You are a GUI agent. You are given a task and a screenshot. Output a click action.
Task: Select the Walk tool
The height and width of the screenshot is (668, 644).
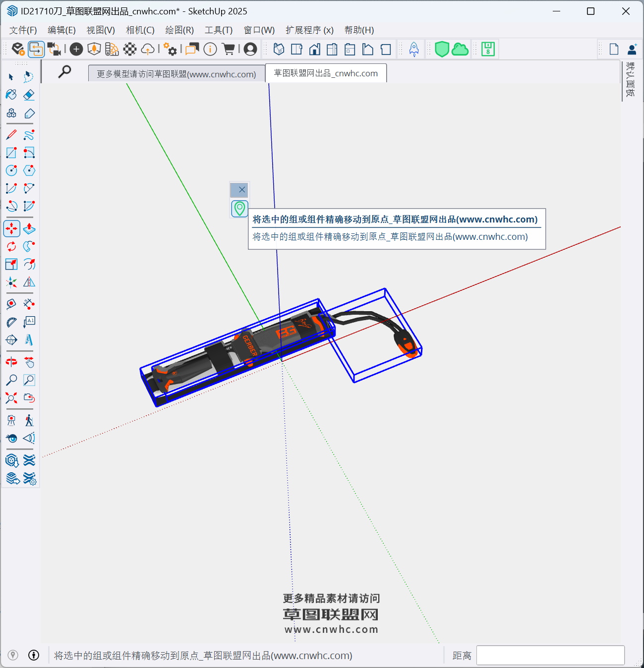tap(29, 420)
